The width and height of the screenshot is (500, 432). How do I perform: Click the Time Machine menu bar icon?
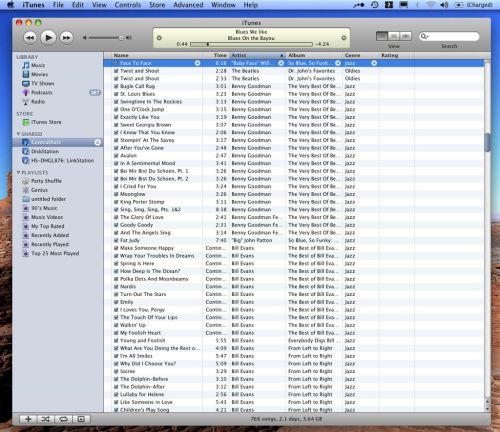coord(375,5)
